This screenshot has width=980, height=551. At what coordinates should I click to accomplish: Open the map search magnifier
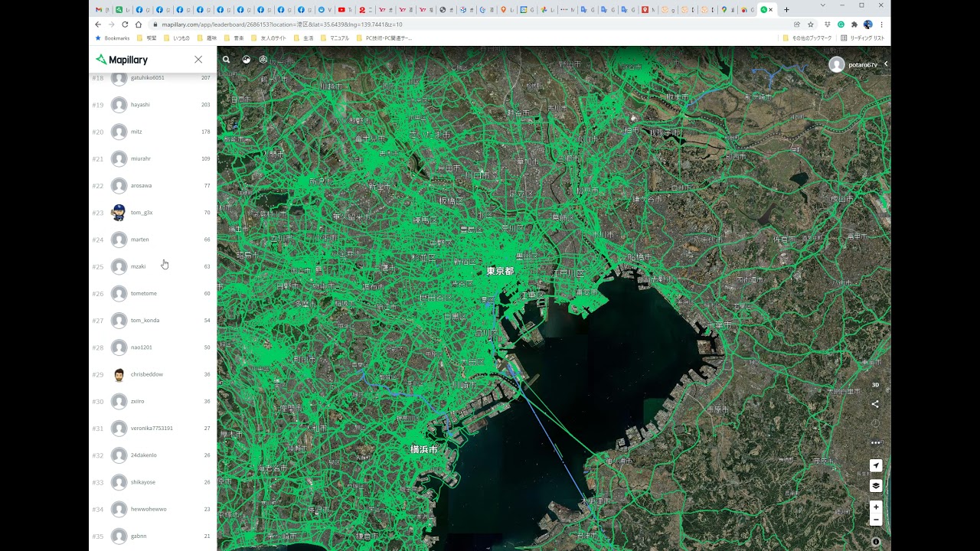pos(226,60)
